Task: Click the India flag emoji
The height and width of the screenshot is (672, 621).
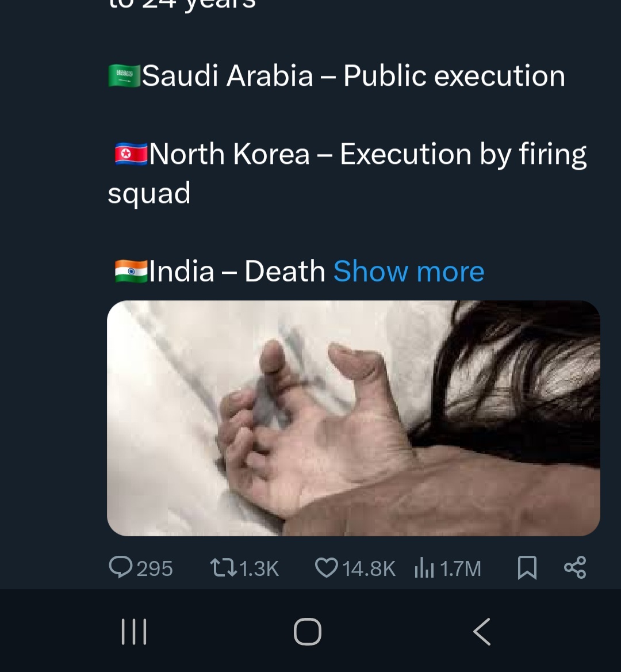Action: pyautogui.click(x=131, y=271)
